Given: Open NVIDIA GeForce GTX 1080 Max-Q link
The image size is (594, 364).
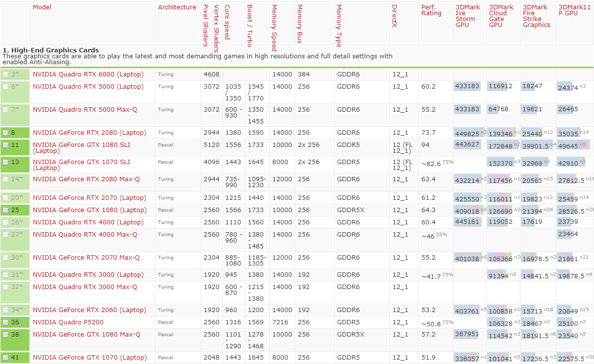Looking at the screenshot, I should (86, 335).
